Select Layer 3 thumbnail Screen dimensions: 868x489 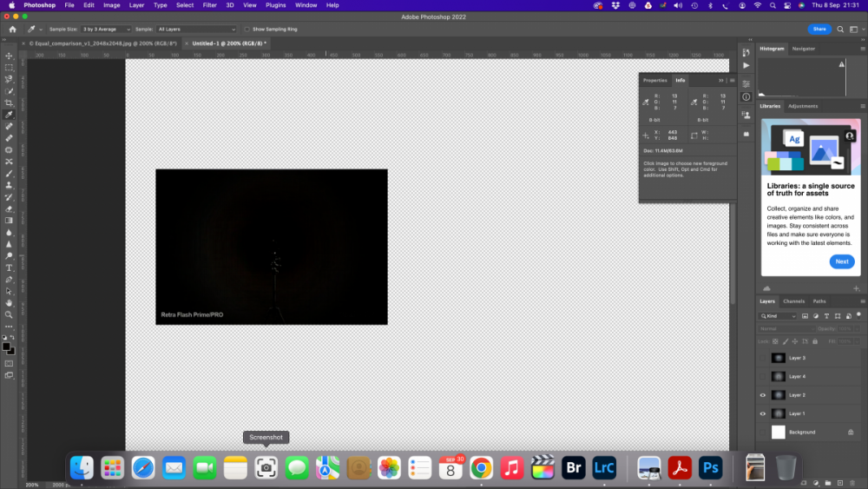tap(779, 359)
